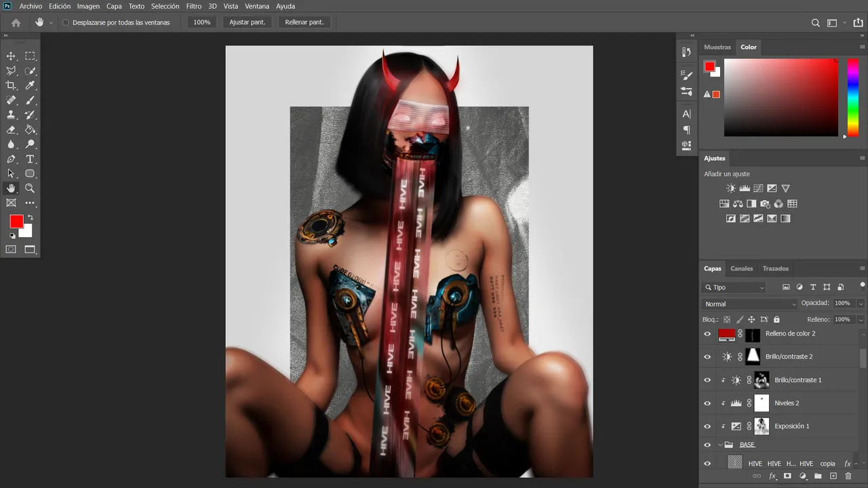This screenshot has width=868, height=488.
Task: Hide the Brillo/contraste 2 layer
Action: (x=707, y=357)
